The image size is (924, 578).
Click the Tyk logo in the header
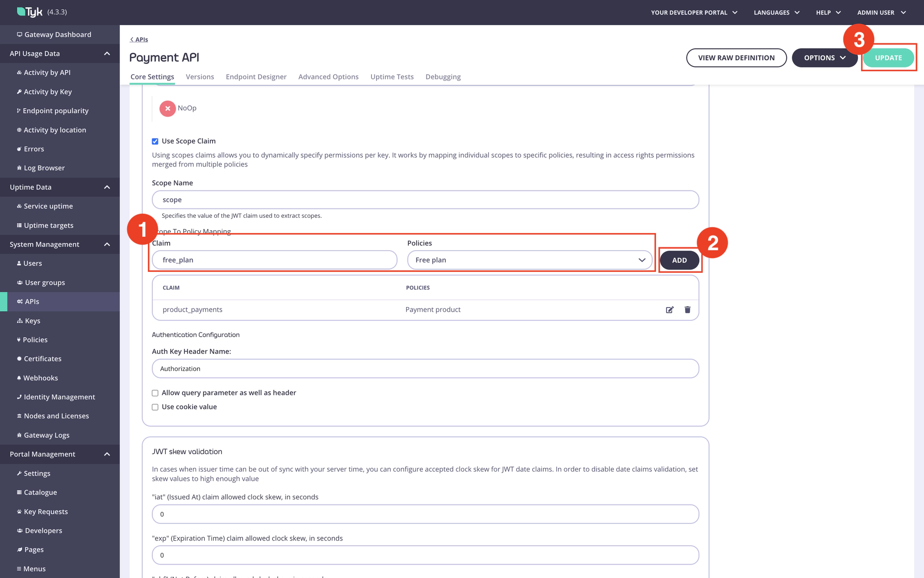29,12
